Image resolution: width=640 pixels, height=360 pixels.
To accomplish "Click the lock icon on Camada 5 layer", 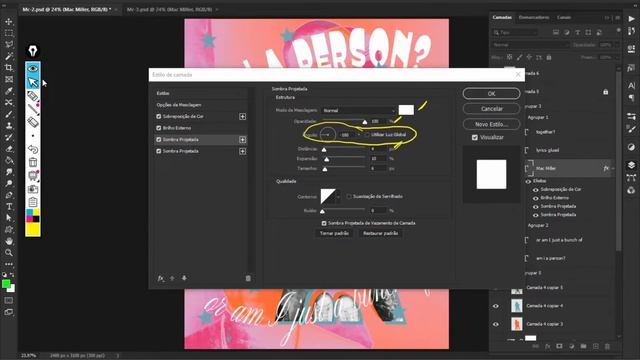I will click(605, 92).
